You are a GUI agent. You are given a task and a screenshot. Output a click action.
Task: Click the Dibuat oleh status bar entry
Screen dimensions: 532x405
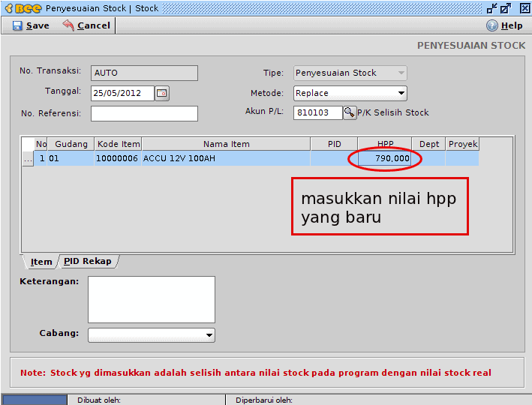click(99, 400)
